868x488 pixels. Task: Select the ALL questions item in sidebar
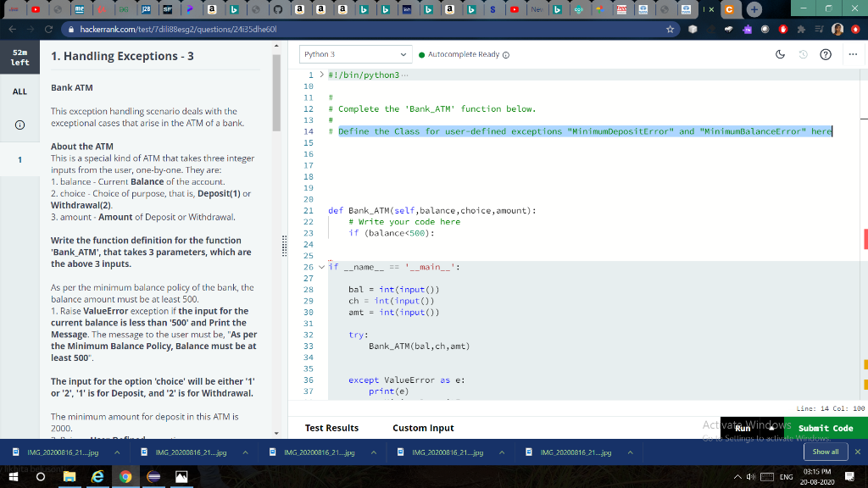tap(19, 92)
